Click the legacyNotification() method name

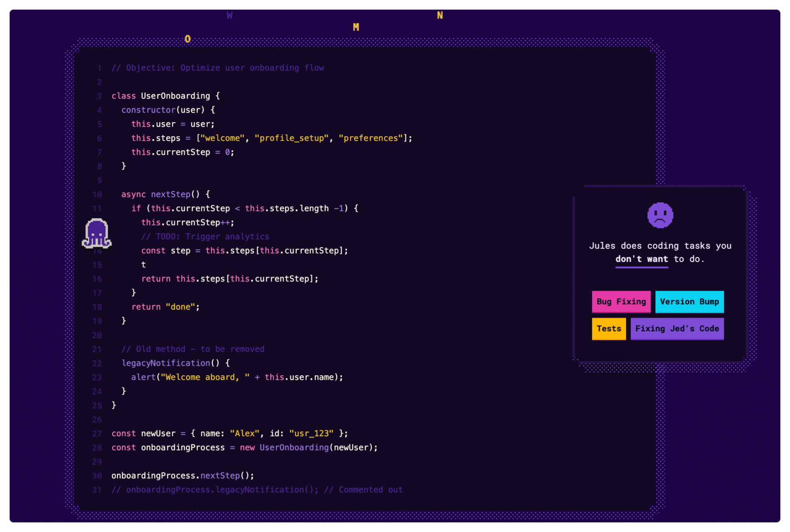pos(166,363)
